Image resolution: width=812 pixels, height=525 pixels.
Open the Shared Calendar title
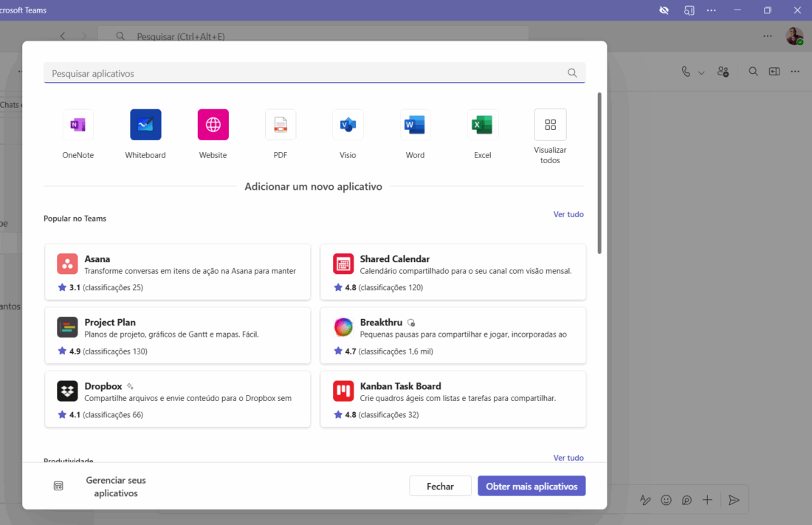point(395,258)
